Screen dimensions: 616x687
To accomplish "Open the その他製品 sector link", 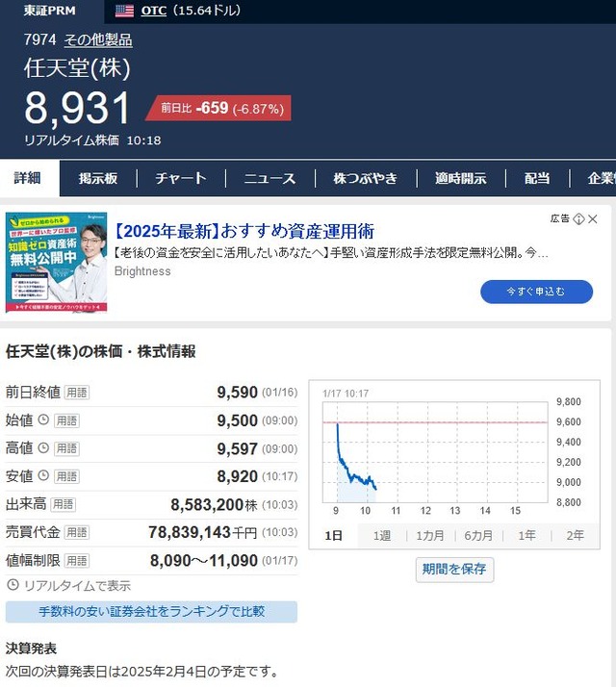I will pyautogui.click(x=98, y=39).
